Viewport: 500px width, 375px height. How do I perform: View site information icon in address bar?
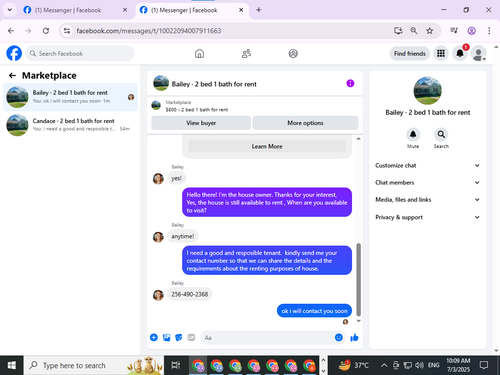point(67,31)
